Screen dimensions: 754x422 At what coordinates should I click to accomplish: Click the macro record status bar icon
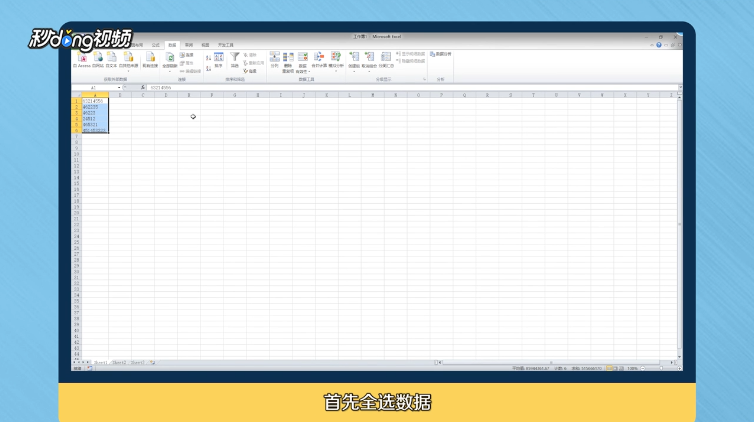89,368
